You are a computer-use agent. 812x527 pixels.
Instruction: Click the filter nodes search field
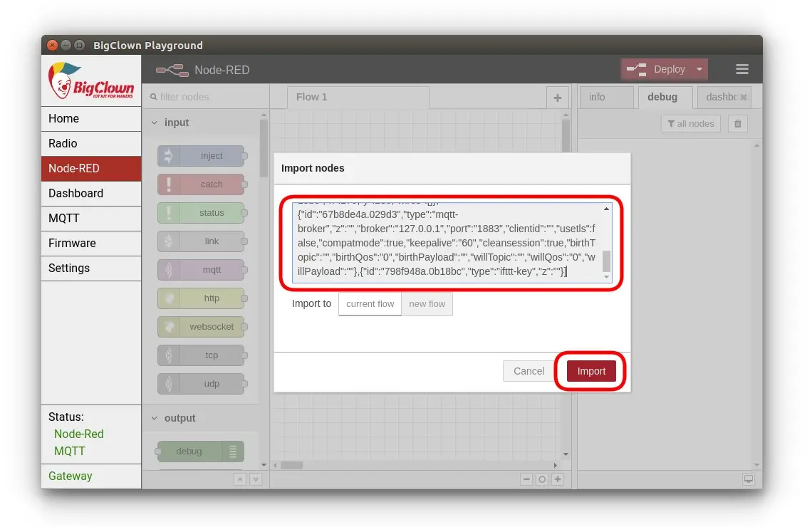coord(206,97)
